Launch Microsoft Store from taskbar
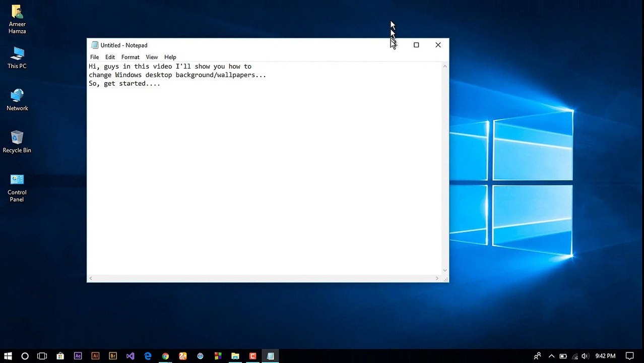 [60, 356]
